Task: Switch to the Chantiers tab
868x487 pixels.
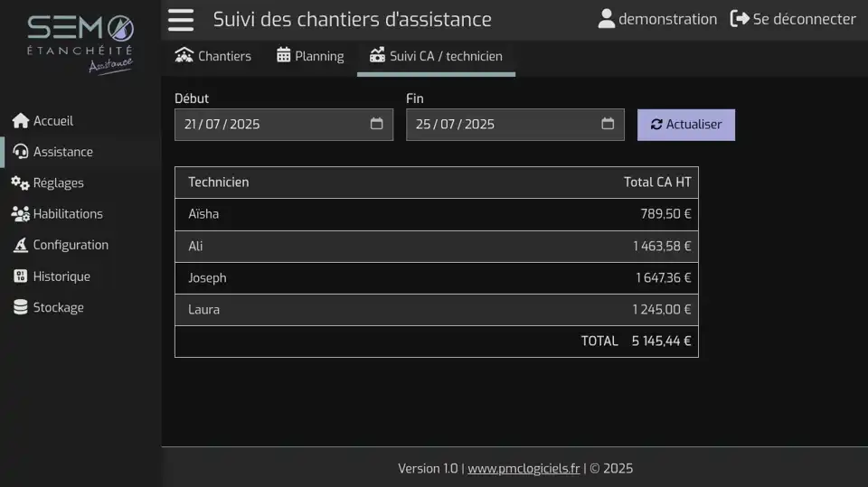Action: [213, 56]
